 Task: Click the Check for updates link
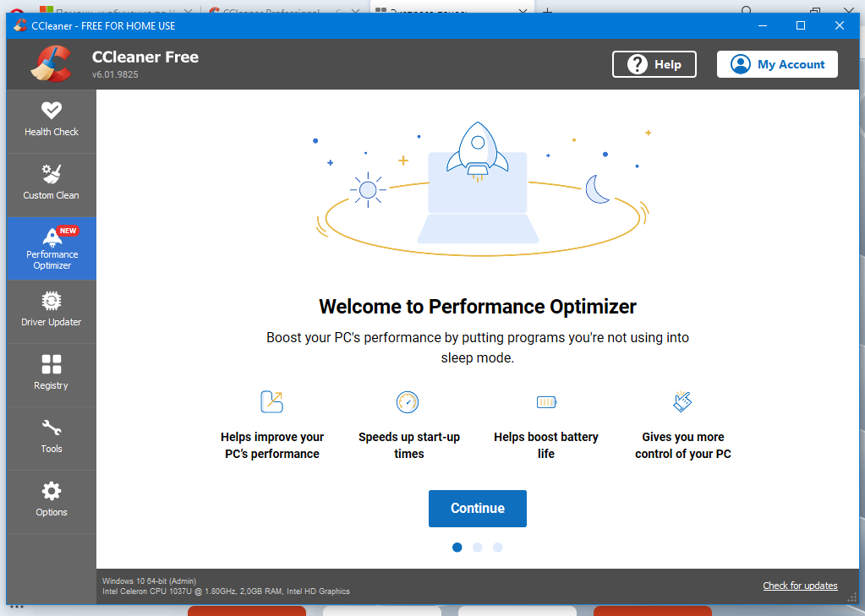pyautogui.click(x=800, y=586)
